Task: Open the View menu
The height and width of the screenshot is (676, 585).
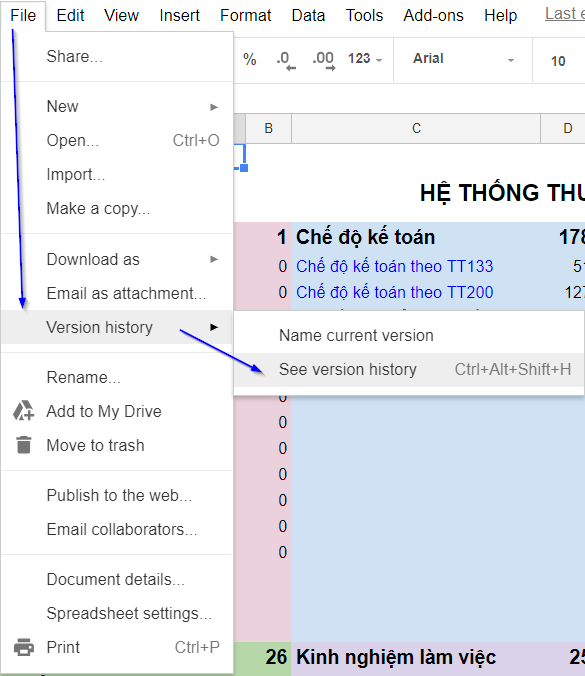Action: [x=121, y=16]
